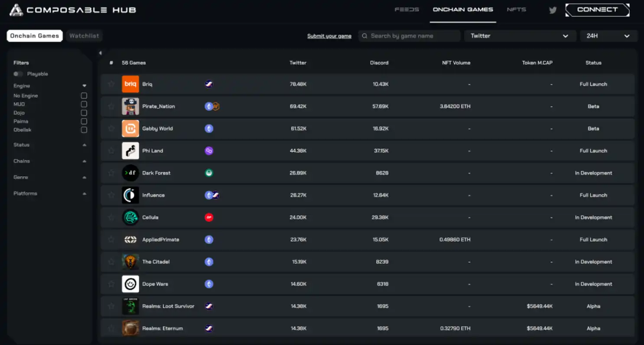Star the Dark Forest game row

click(111, 173)
